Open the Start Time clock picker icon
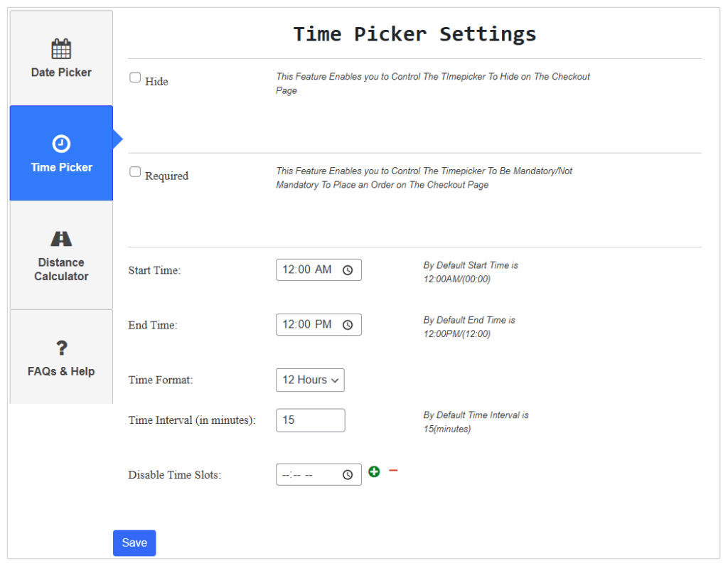 tap(348, 269)
